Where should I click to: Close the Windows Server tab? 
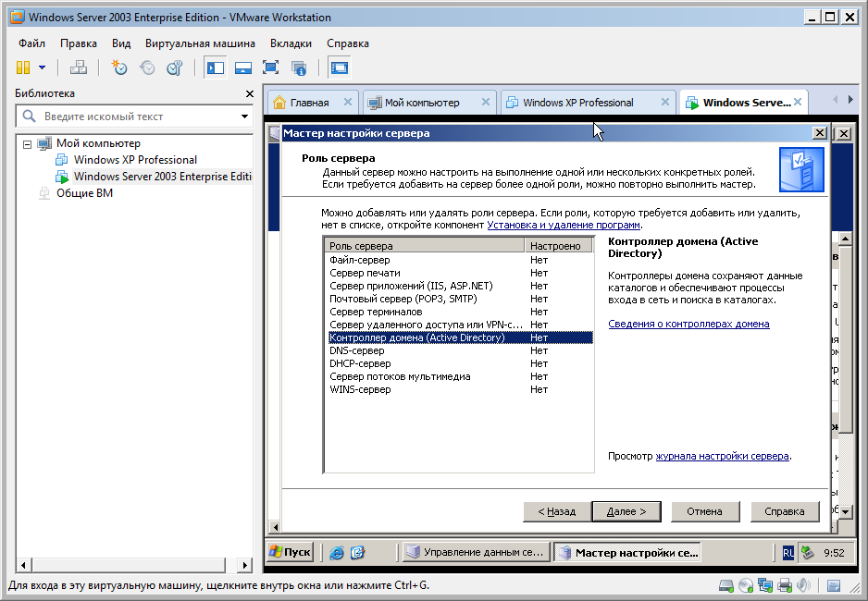[798, 102]
